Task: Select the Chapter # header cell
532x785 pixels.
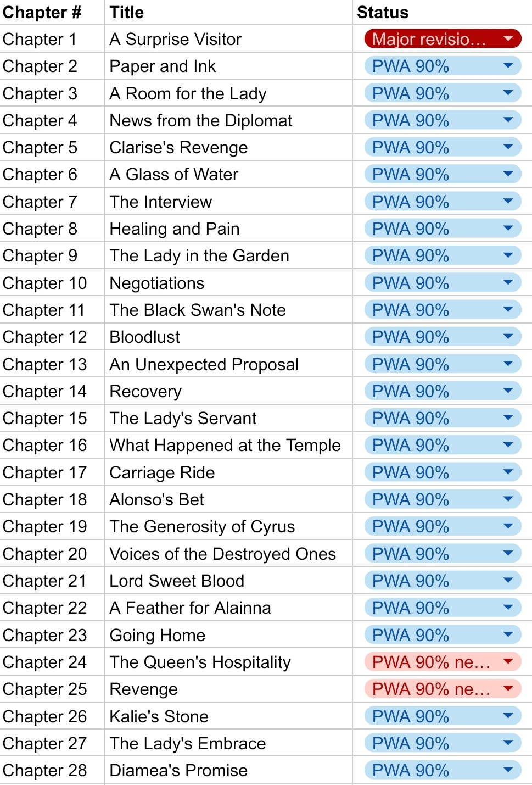Action: tap(52, 12)
